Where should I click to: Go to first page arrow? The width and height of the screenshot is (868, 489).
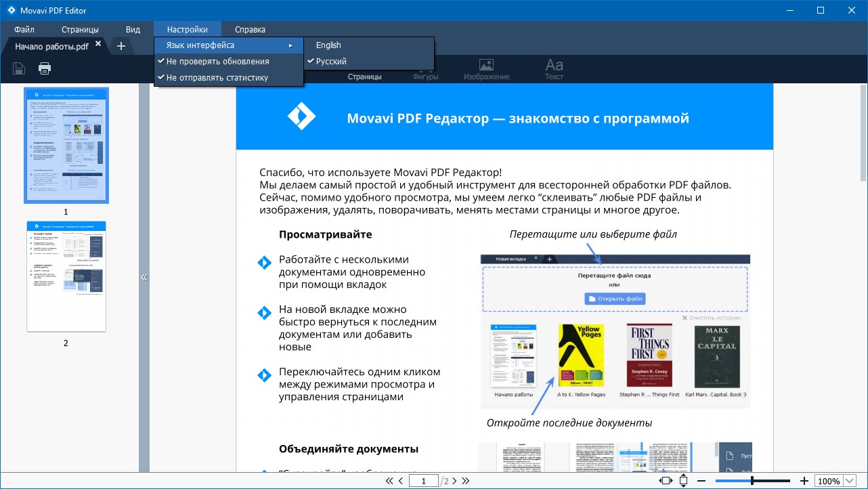pos(389,482)
